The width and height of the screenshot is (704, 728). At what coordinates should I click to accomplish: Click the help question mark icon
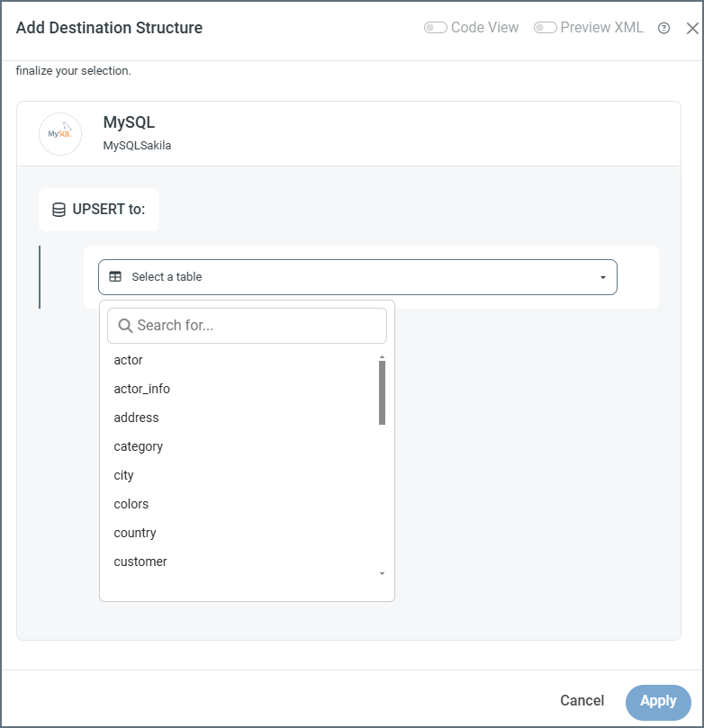pos(663,28)
